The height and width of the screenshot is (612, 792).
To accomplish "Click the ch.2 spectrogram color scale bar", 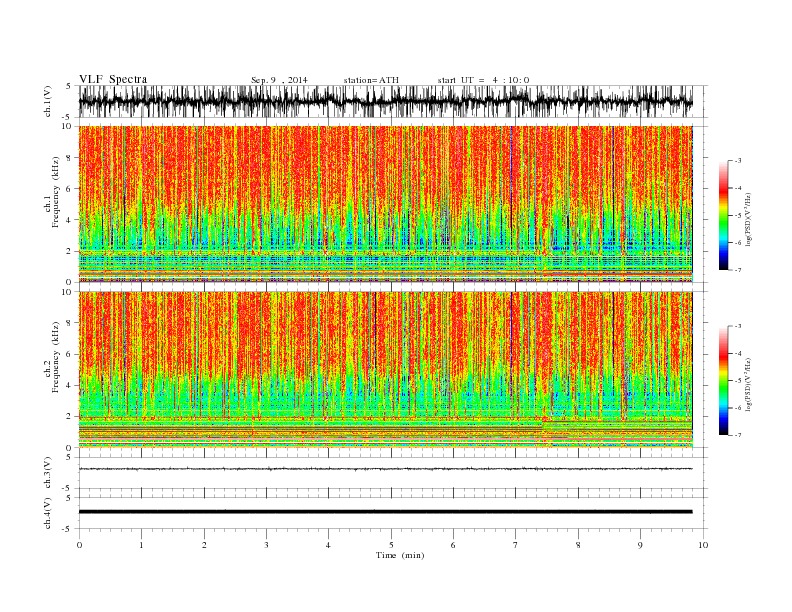I will coord(723,380).
